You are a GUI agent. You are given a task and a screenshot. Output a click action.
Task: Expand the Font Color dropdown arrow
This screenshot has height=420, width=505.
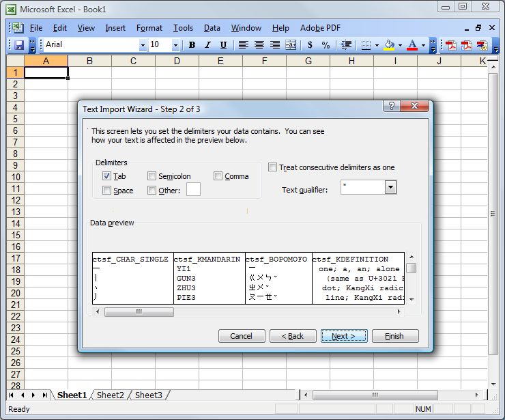[x=423, y=45]
